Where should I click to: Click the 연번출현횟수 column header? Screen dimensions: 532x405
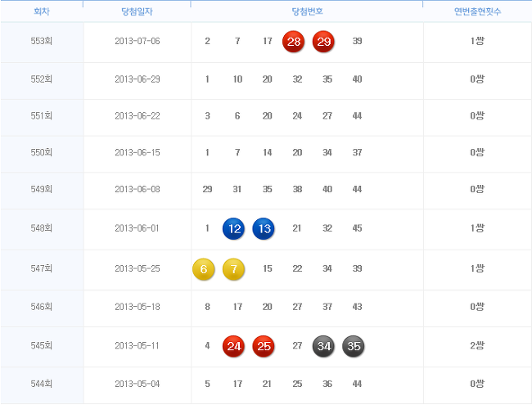(x=477, y=11)
